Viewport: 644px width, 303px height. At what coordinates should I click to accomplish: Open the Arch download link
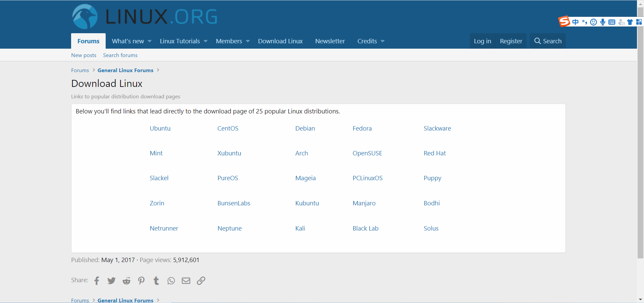coord(302,153)
